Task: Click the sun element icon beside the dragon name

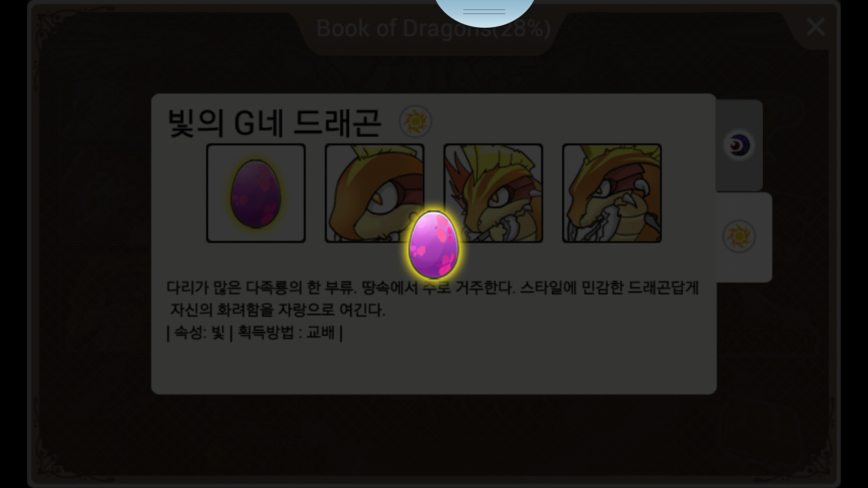Action: coord(415,122)
